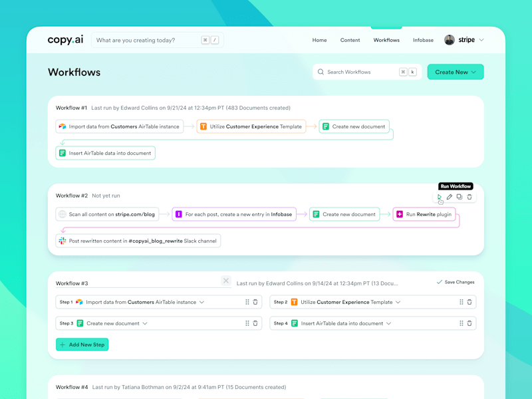Image resolution: width=532 pixels, height=399 pixels.
Task: Select the Import data from Customers step in Workflow #1
Action: [x=120, y=126]
